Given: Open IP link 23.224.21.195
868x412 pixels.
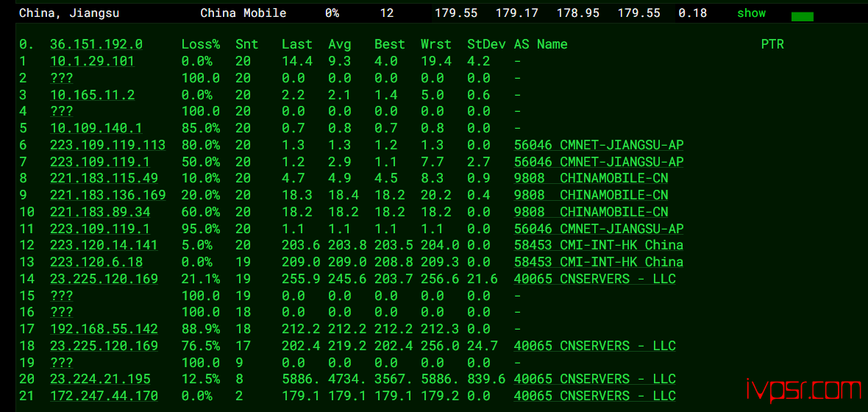Looking at the screenshot, I should click(100, 380).
